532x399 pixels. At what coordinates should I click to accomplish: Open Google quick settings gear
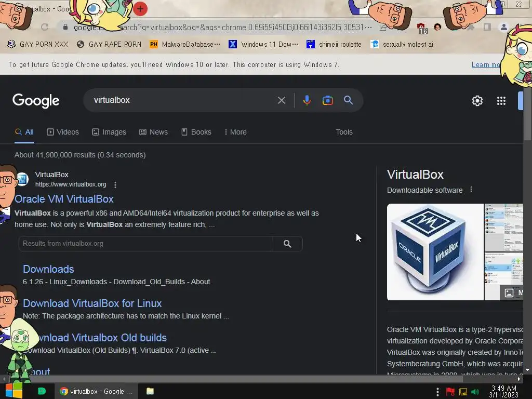tap(477, 101)
